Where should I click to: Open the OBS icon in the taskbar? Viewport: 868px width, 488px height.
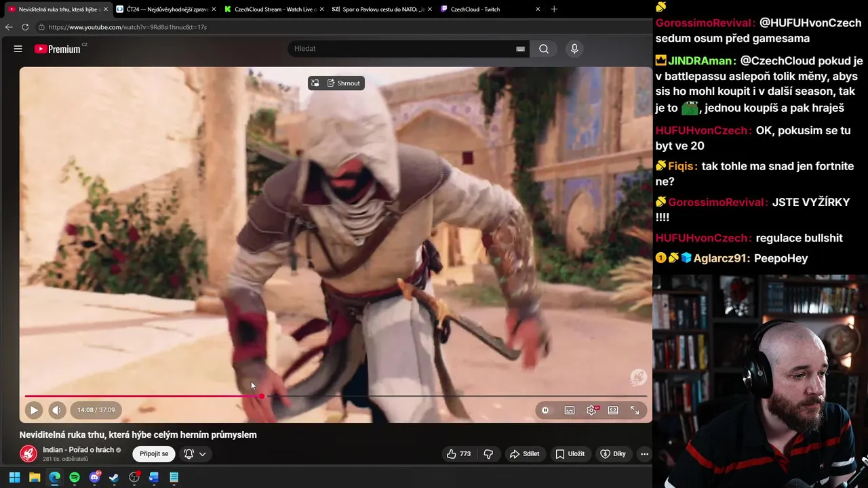pyautogui.click(x=134, y=477)
